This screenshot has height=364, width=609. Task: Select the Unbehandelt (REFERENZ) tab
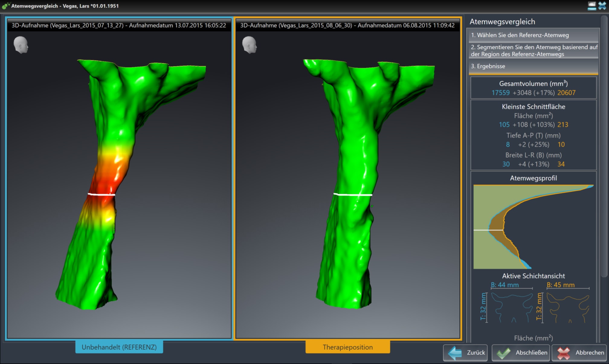[119, 347]
